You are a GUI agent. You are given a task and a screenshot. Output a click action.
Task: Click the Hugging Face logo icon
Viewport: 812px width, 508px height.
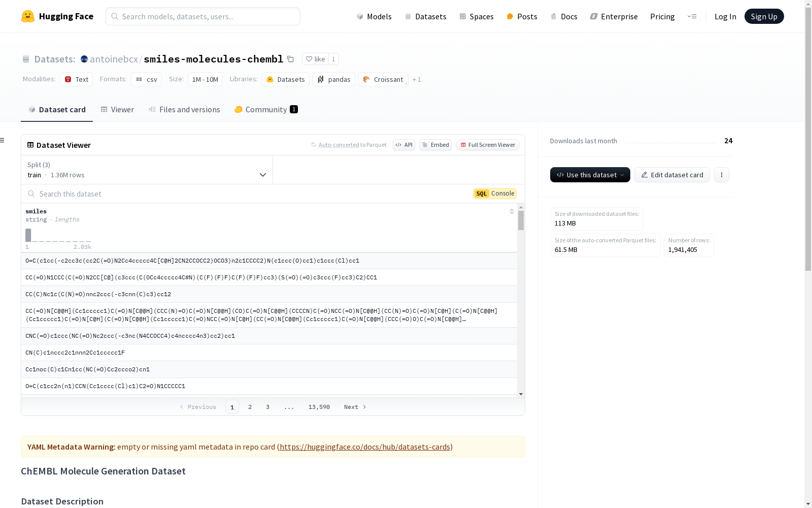click(28, 16)
